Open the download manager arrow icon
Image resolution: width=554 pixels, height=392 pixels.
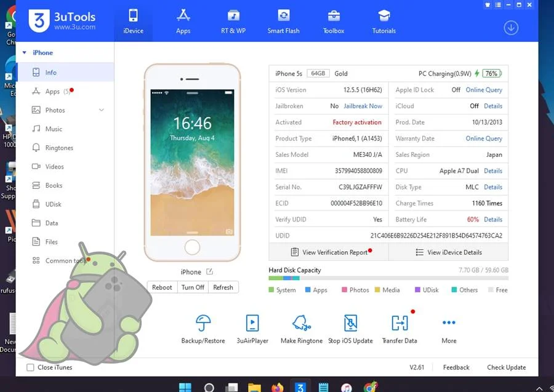click(511, 28)
